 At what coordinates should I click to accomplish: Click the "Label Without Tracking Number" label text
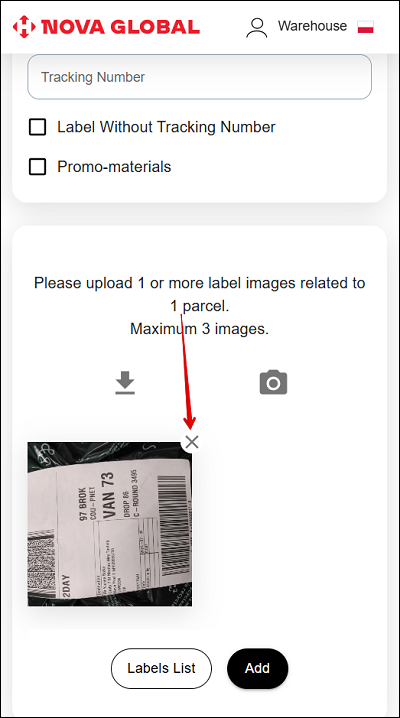[x=166, y=127]
